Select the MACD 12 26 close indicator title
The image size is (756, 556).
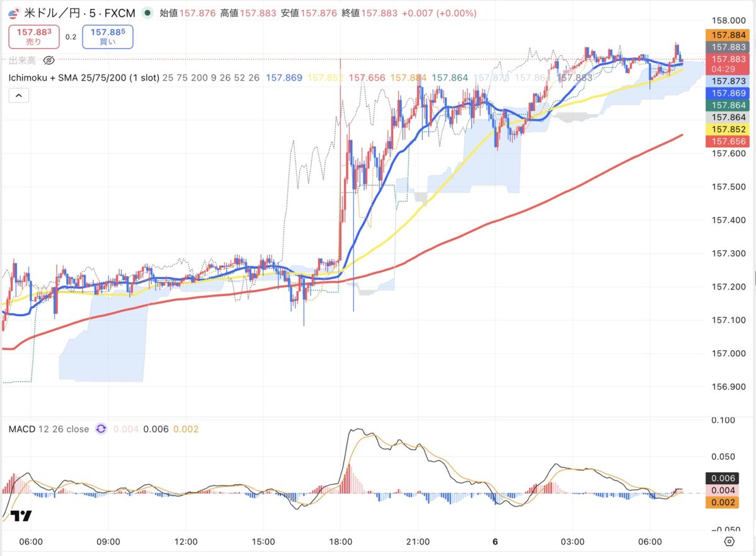[49, 429]
